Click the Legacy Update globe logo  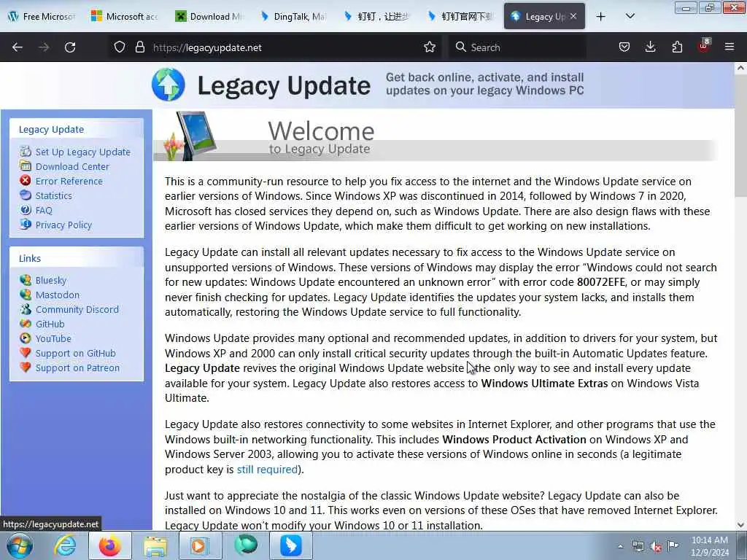point(169,85)
